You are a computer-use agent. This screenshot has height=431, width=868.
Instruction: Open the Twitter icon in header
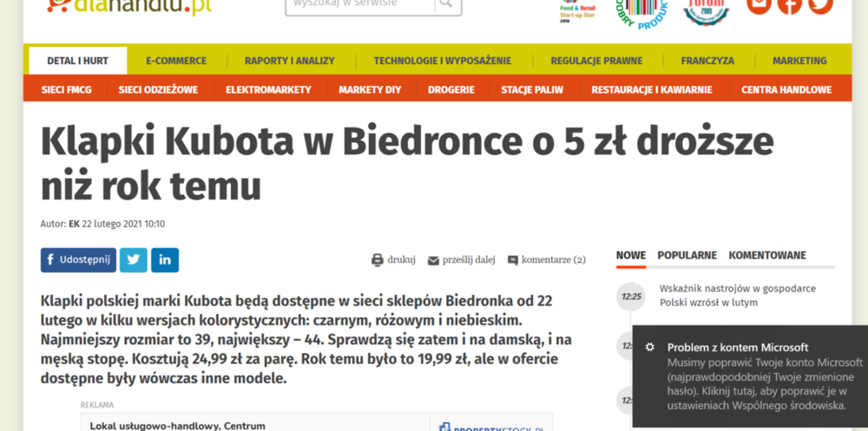point(820,5)
